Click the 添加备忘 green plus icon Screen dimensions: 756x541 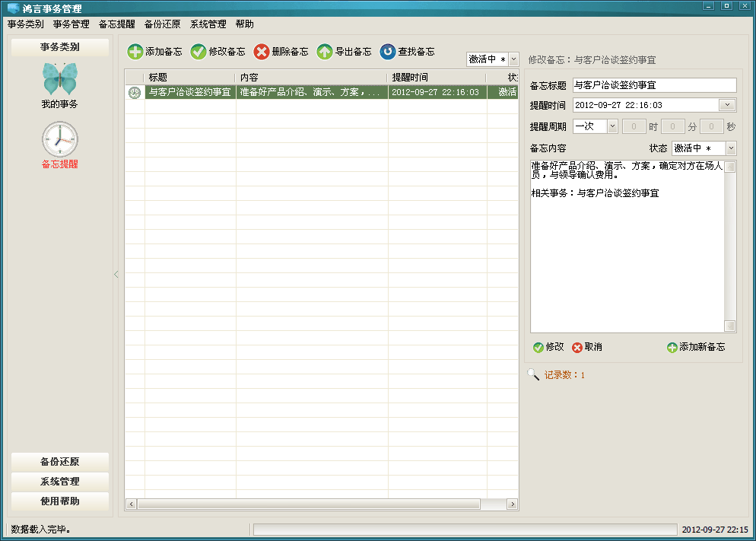tap(135, 52)
